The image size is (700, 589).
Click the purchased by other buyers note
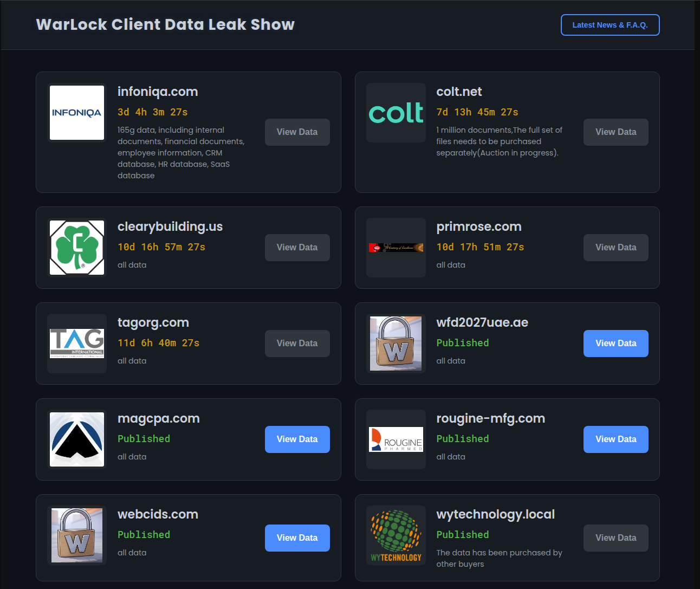tap(500, 558)
